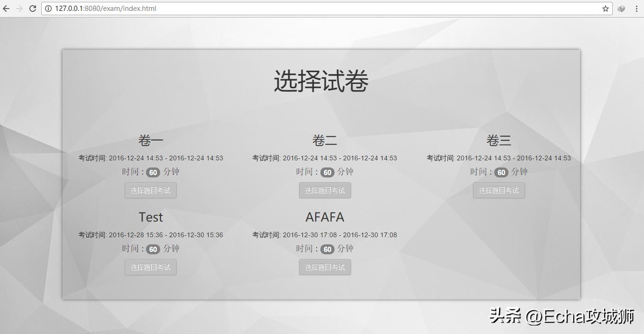Select the Test paper title
Screen dimensions: 644x334
pos(150,217)
